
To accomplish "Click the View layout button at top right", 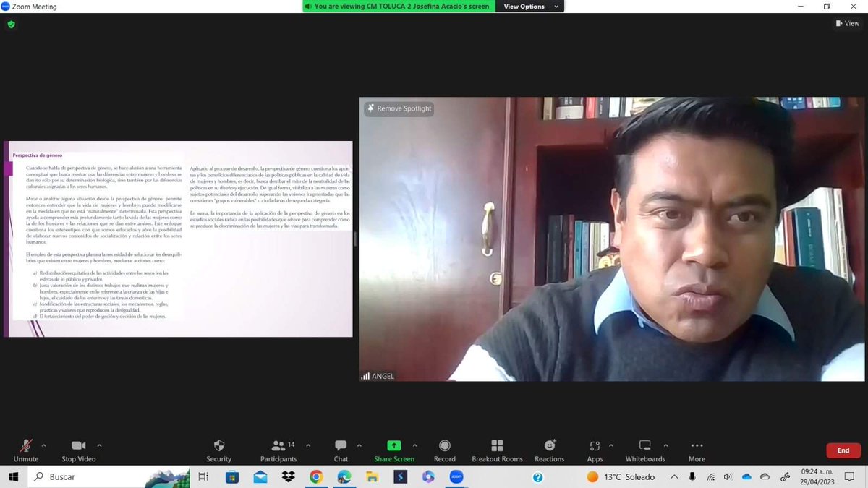I will [847, 23].
